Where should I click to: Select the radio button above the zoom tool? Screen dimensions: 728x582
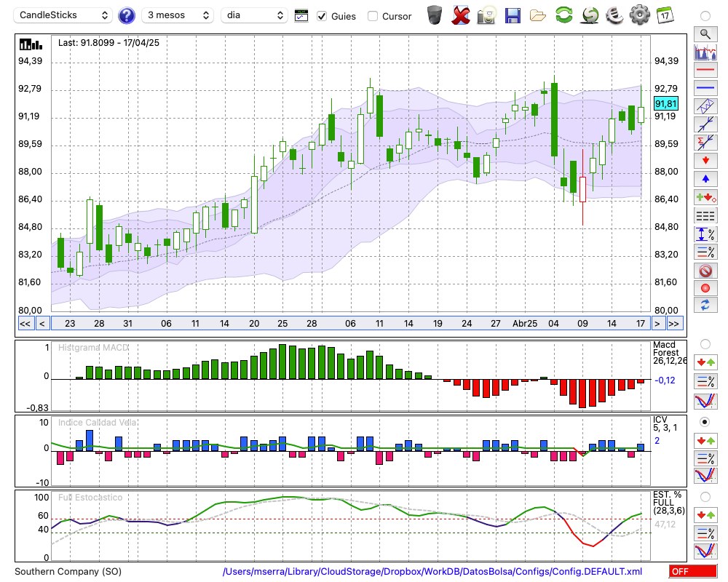705,16
